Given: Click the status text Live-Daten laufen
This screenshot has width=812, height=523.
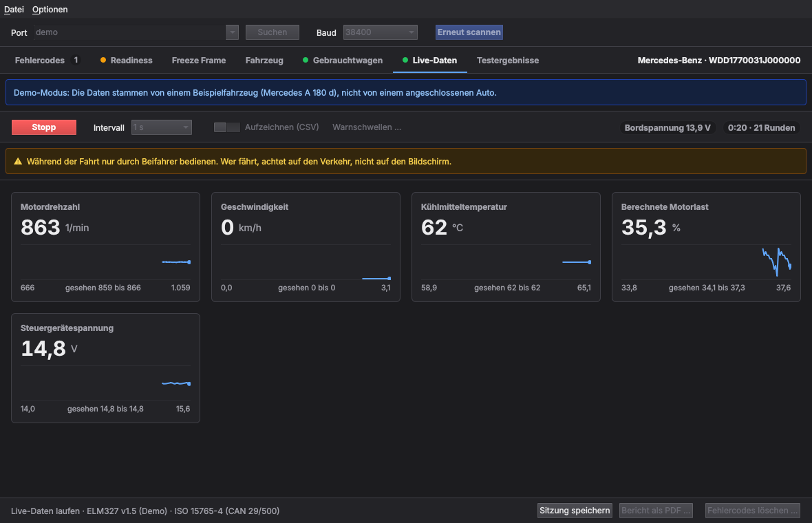Looking at the screenshot, I should 45,511.
